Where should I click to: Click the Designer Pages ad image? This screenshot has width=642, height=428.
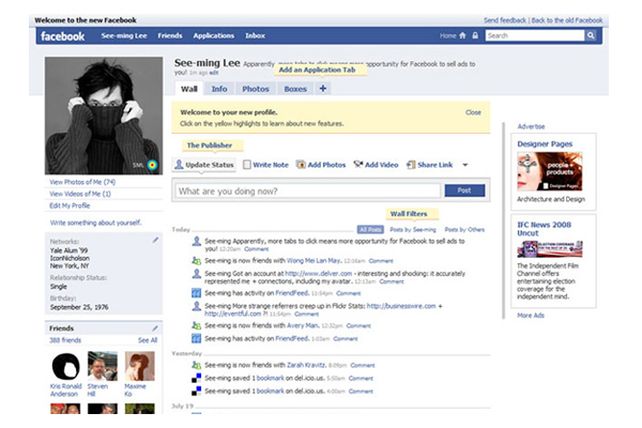[x=549, y=171]
